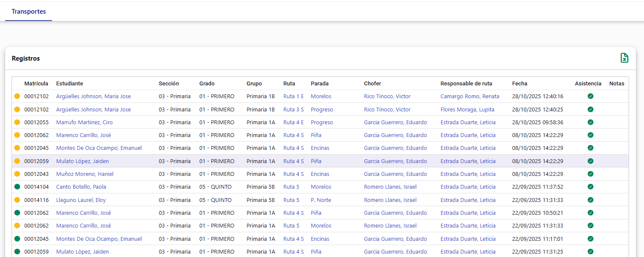This screenshot has height=257, width=644.
Task: Open route manager Flores Moraga, Lupita
Action: (x=467, y=110)
